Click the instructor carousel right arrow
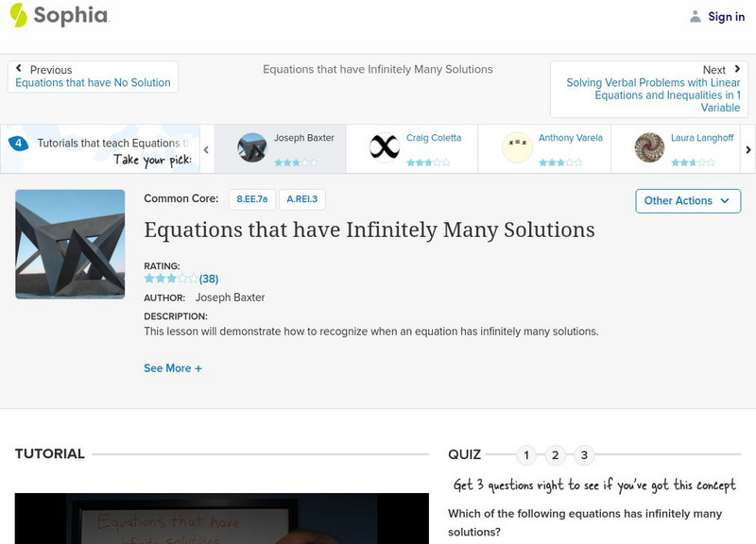Viewport: 756px width, 544px height. pyautogui.click(x=746, y=147)
